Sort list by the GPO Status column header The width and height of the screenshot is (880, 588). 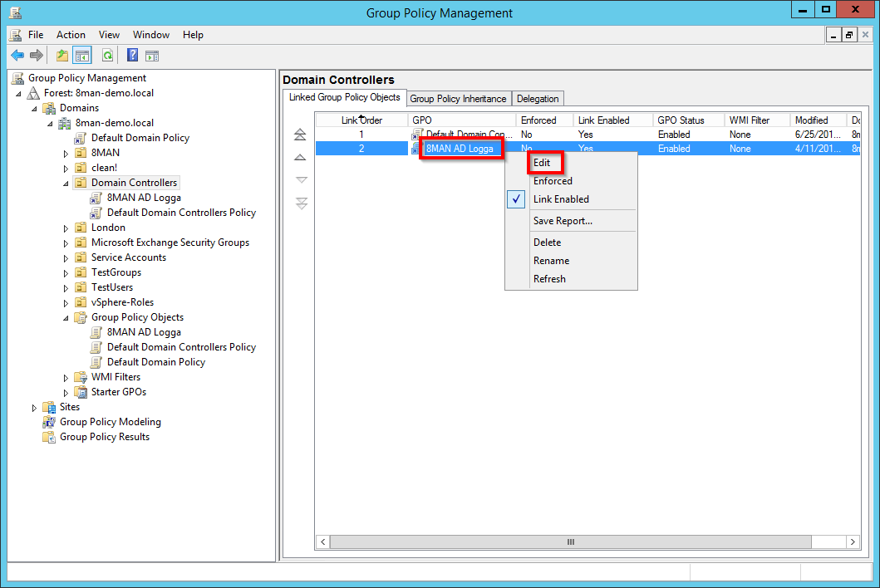click(x=681, y=120)
